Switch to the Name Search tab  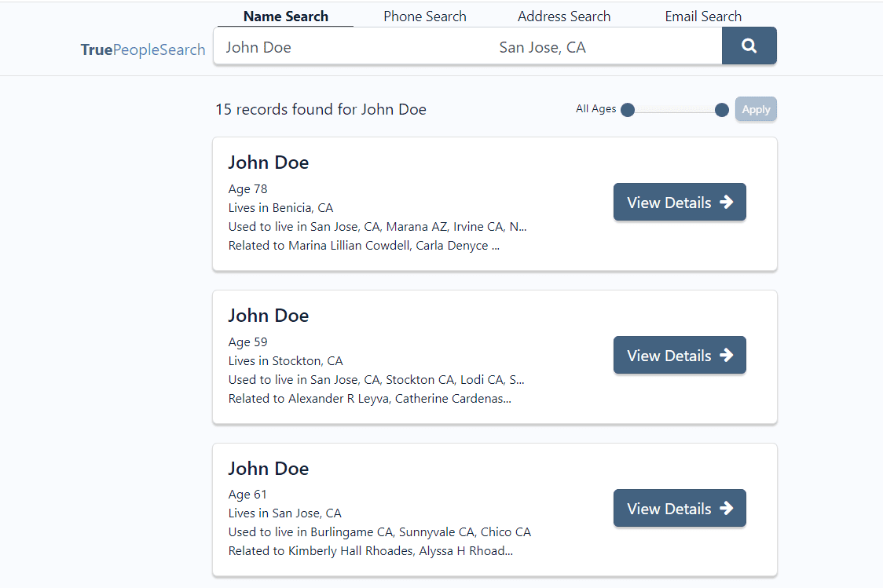(286, 16)
